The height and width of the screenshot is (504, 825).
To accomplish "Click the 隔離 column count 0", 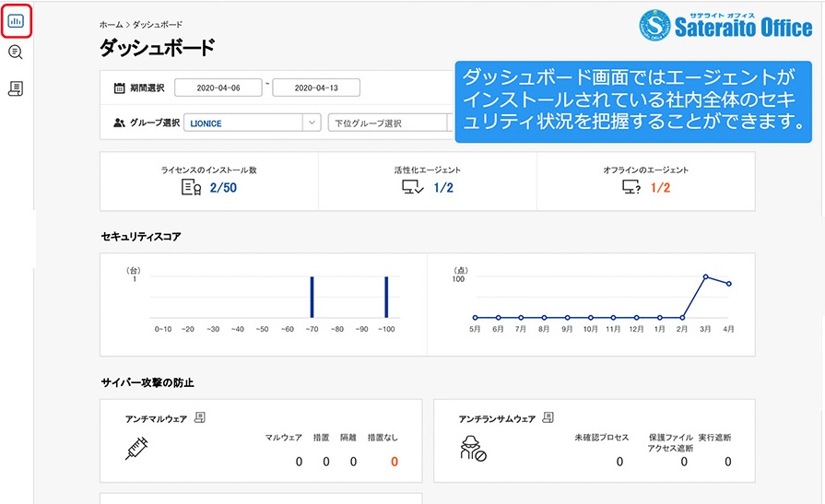I will (353, 462).
